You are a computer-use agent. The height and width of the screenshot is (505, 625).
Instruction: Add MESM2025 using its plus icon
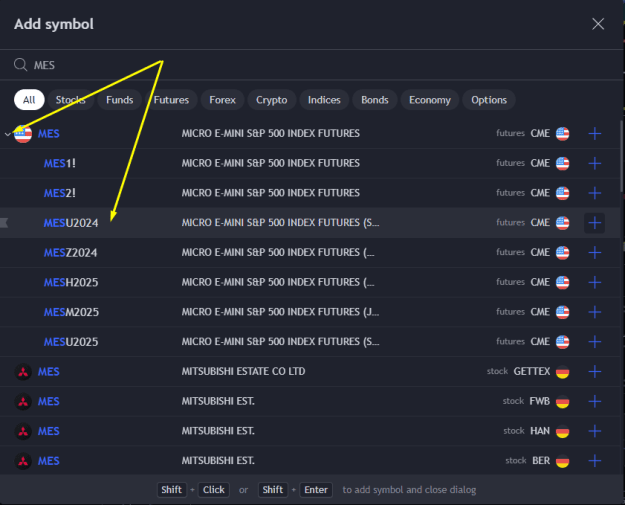(x=595, y=312)
